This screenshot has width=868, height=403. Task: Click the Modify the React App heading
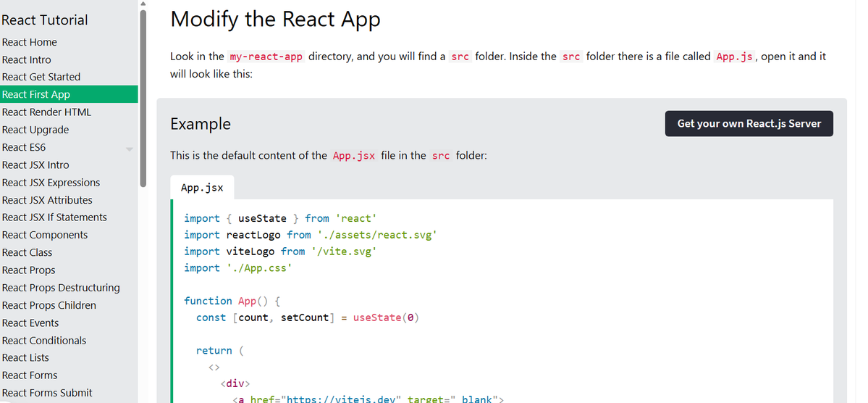pyautogui.click(x=275, y=20)
